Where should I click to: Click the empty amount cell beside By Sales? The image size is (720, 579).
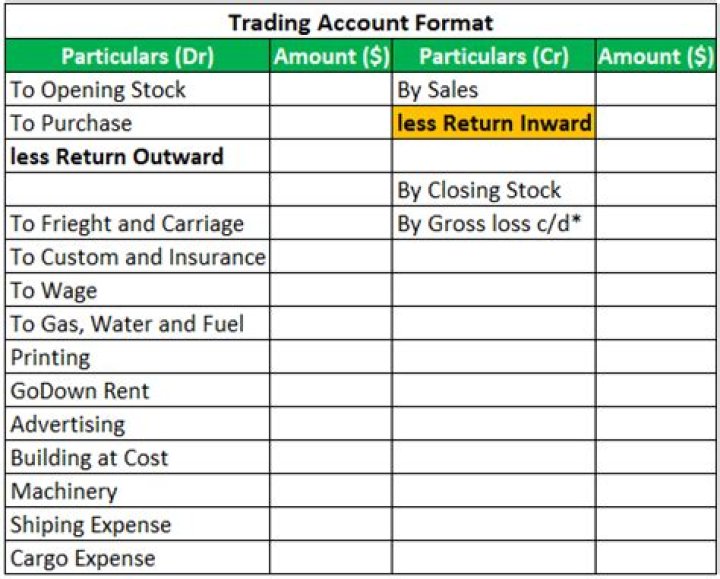point(655,90)
